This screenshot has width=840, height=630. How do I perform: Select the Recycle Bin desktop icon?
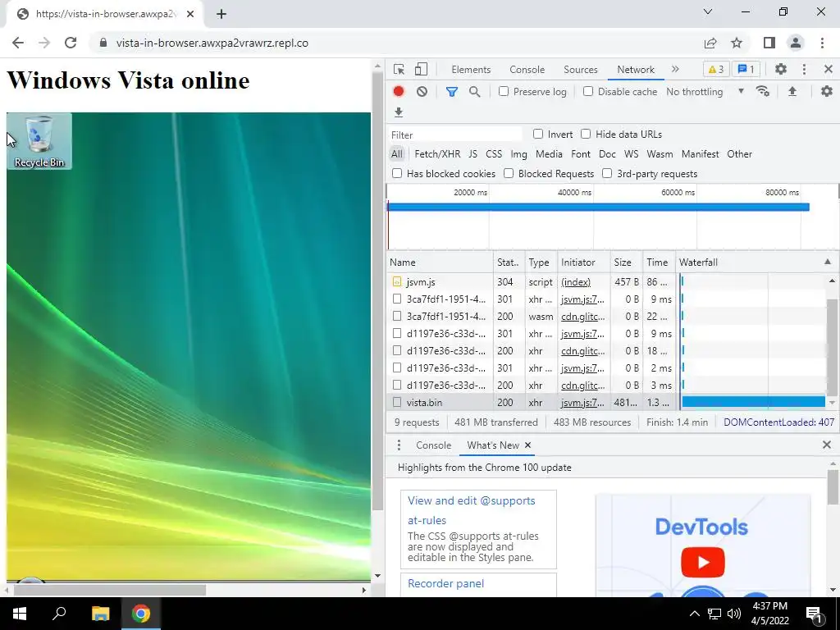coord(39,141)
